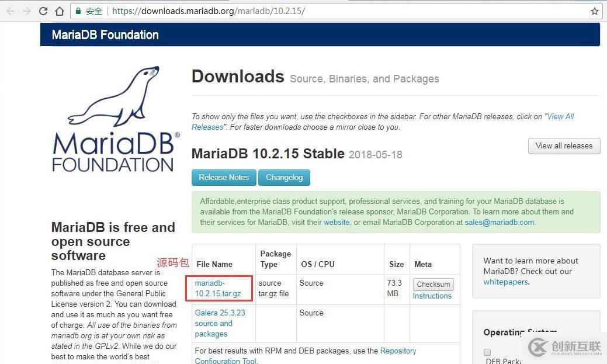Tick the DEB Package checkbox
The width and height of the screenshot is (607, 364).
point(487,352)
